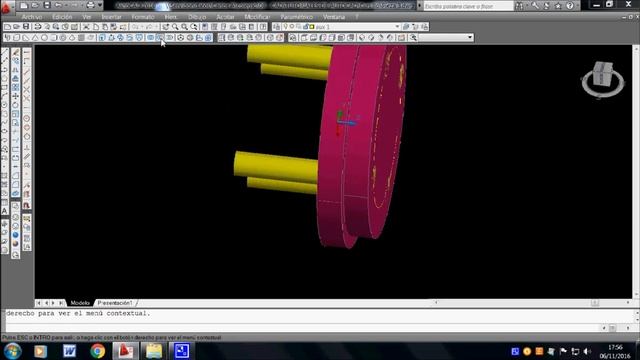This screenshot has height=360, width=640.
Task: Select the Rotate tool in the Modify toolbar
Action: tap(16, 105)
